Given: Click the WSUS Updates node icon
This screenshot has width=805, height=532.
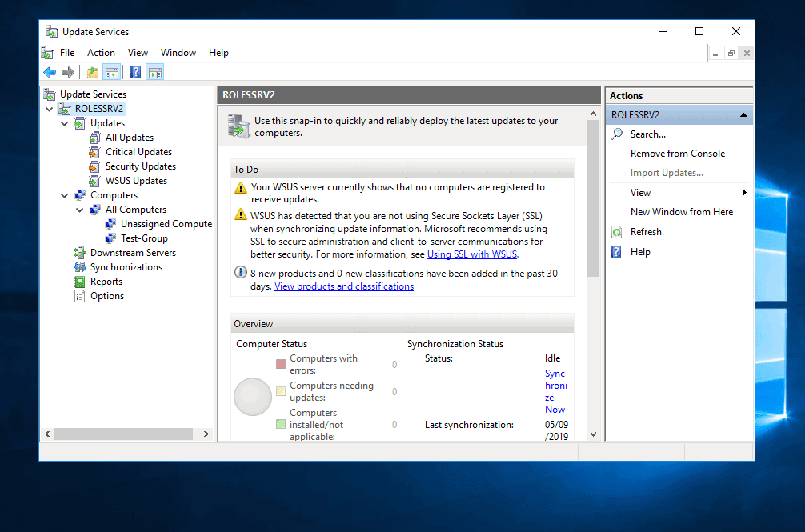Looking at the screenshot, I should 95,181.
